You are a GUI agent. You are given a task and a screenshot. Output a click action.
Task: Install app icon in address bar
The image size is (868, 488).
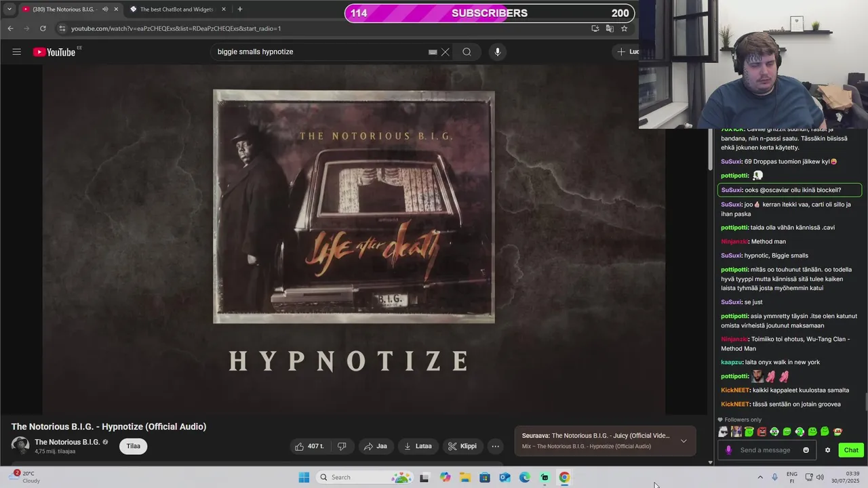click(595, 28)
